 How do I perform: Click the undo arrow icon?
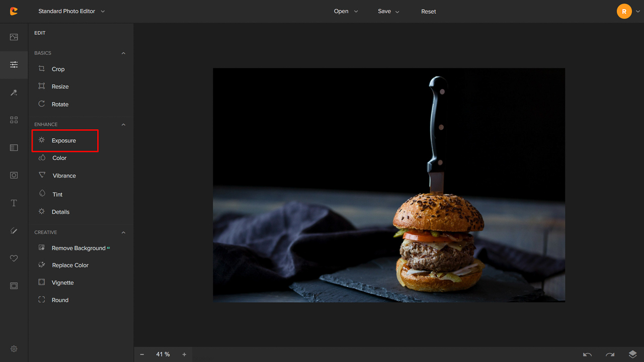point(587,354)
